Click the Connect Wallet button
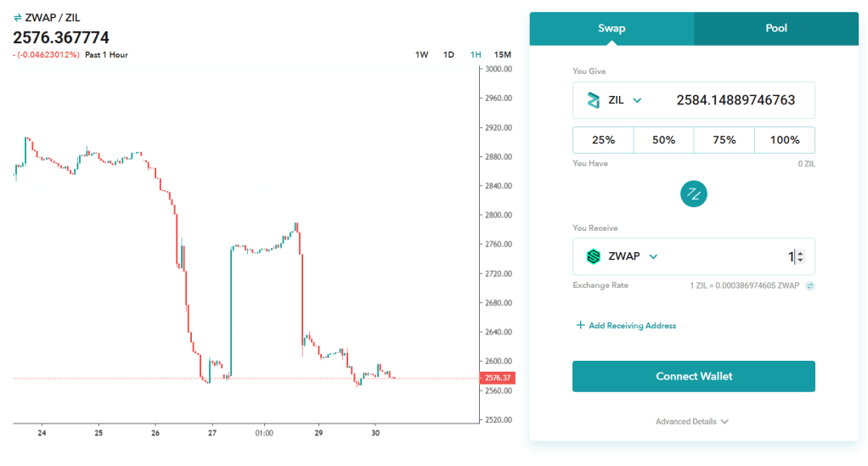 pos(693,376)
